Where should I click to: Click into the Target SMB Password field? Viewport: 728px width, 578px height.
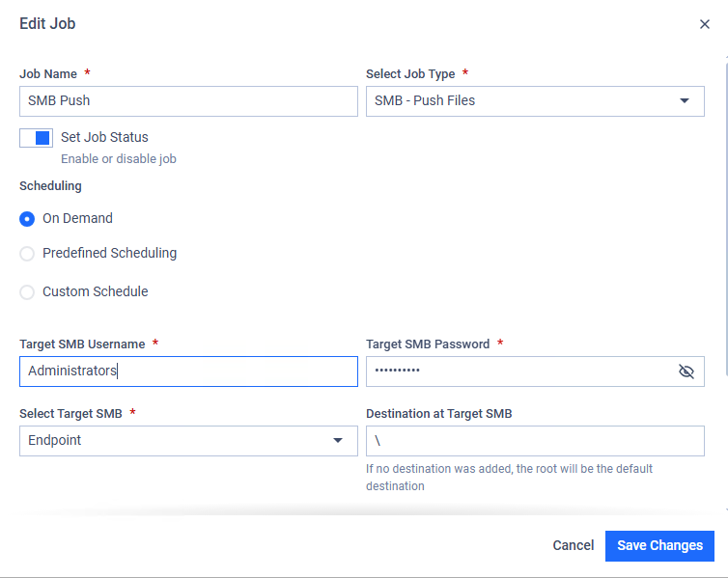[x=520, y=372]
